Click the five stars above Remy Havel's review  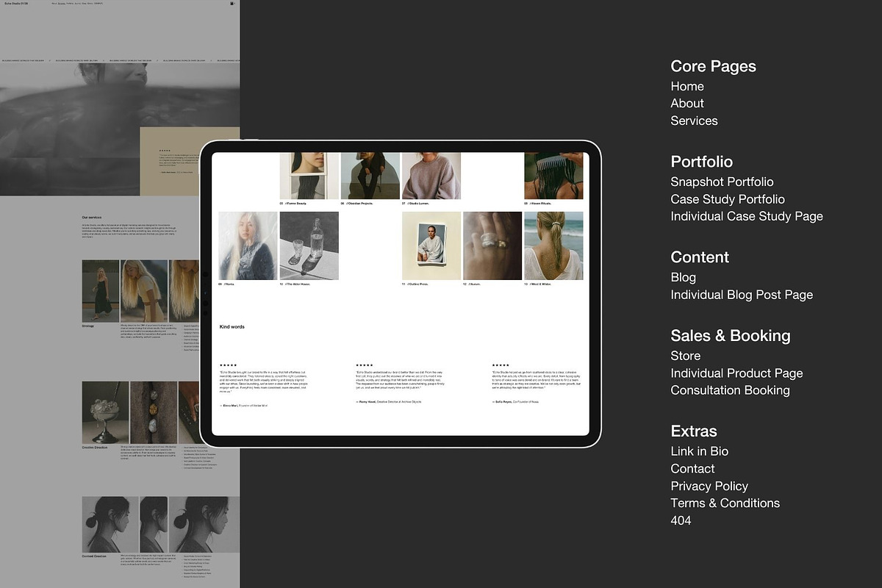click(x=365, y=365)
